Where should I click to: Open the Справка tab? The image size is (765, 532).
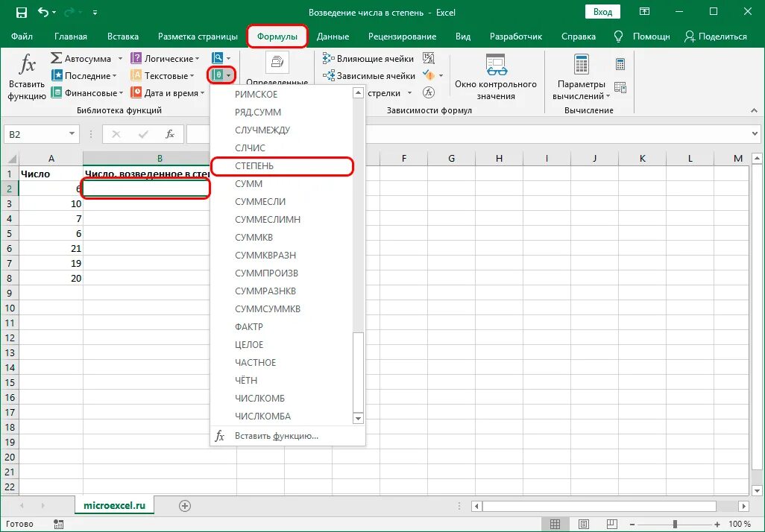(578, 37)
